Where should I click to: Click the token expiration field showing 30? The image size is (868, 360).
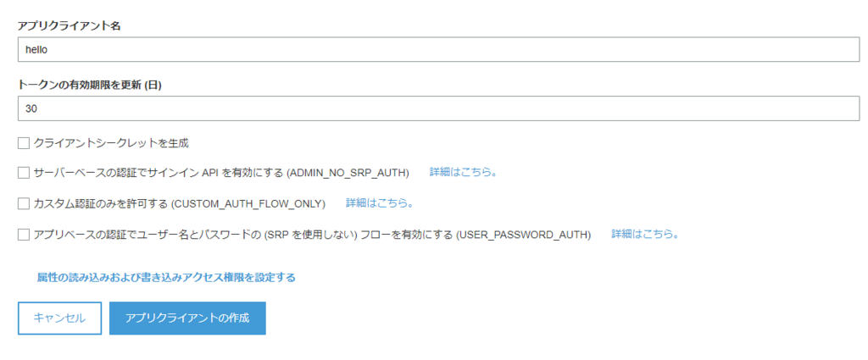coord(438,109)
